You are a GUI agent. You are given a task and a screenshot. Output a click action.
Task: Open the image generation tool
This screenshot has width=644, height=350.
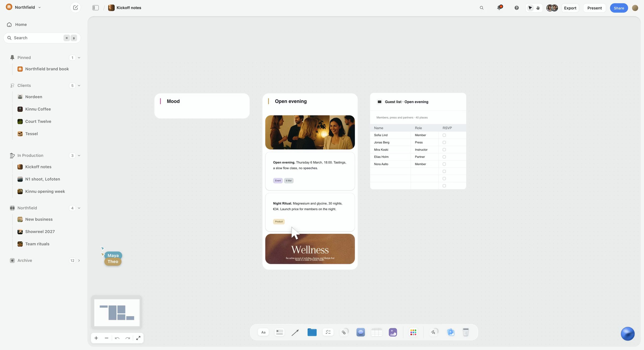coord(393,332)
